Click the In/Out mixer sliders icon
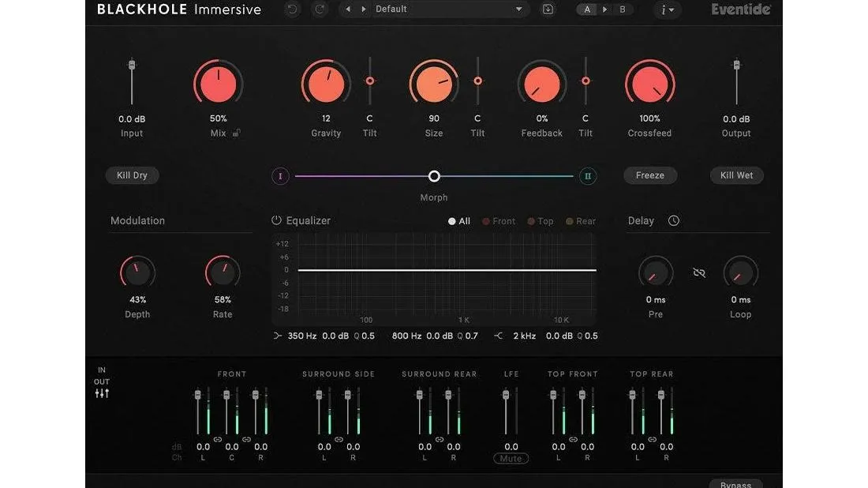This screenshot has height=488, width=868. [x=102, y=393]
